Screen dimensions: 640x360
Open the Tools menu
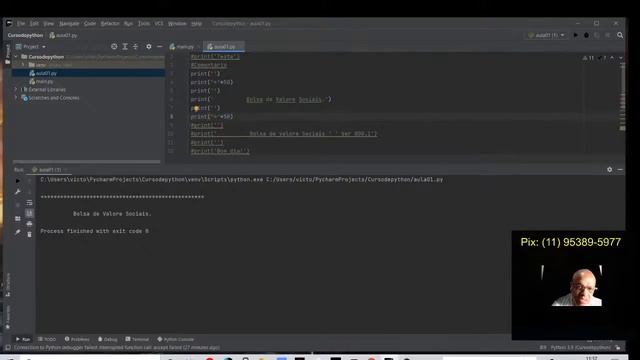point(144,24)
